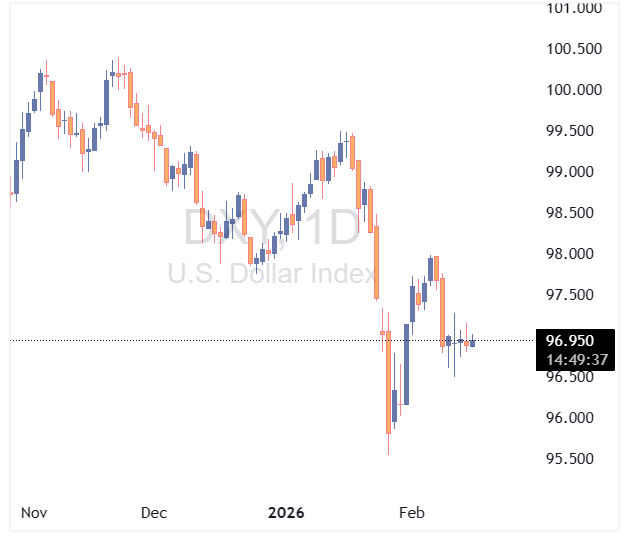This screenshot has height=547, width=629.
Task: Select the most recent candle at right edge
Action: pyautogui.click(x=473, y=342)
